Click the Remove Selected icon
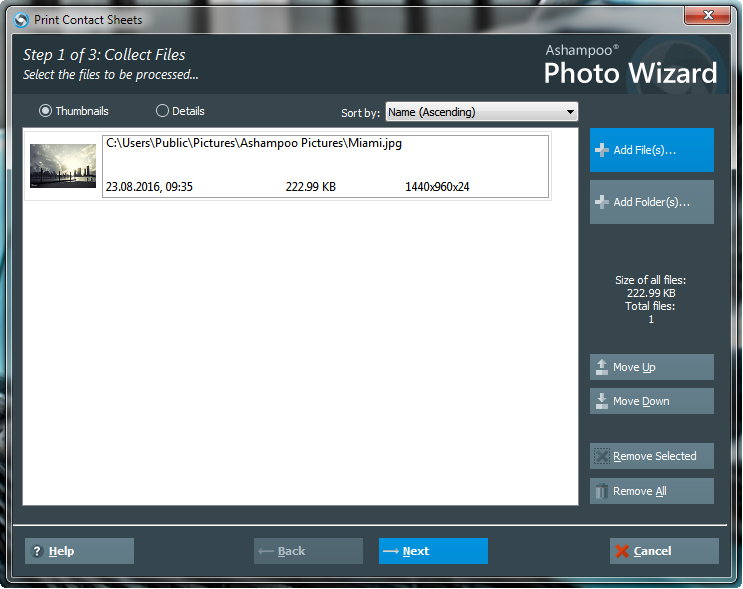Screen dimensions: 743x589 click(602, 456)
